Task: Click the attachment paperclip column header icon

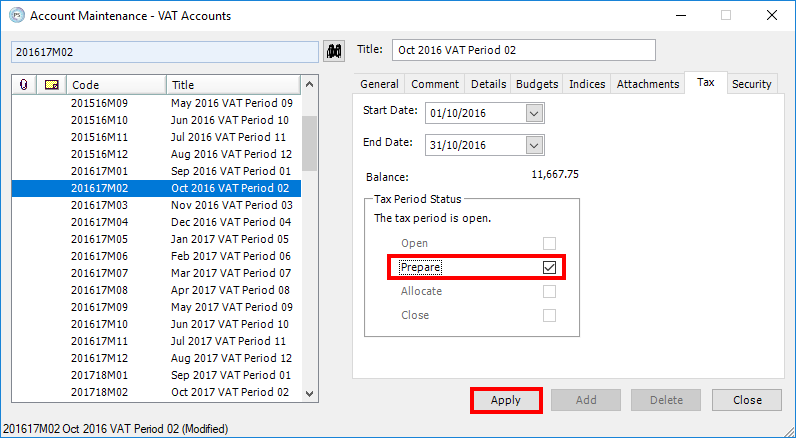Action: tap(23, 85)
